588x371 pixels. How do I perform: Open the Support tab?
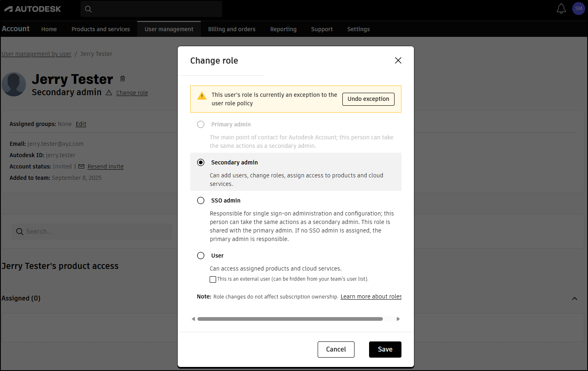coord(322,29)
